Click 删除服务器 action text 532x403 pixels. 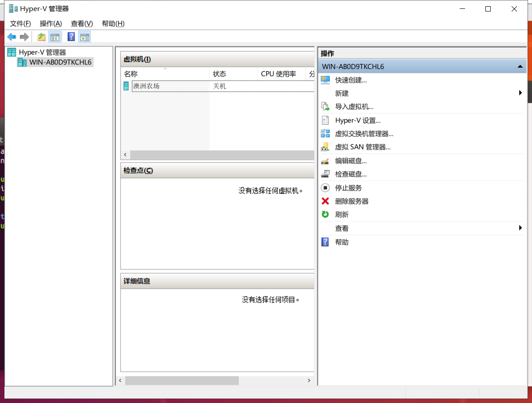tap(352, 201)
